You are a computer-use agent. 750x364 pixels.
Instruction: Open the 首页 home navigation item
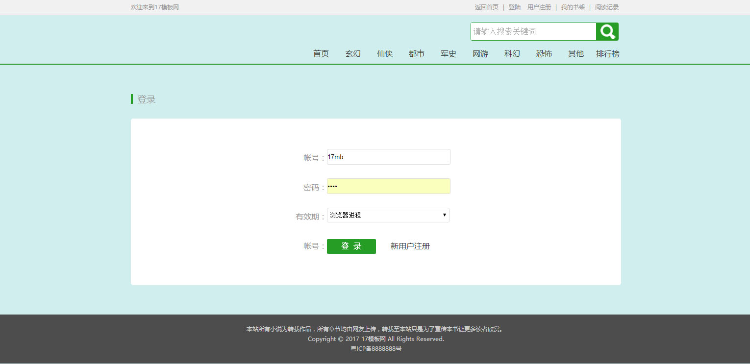[321, 54]
